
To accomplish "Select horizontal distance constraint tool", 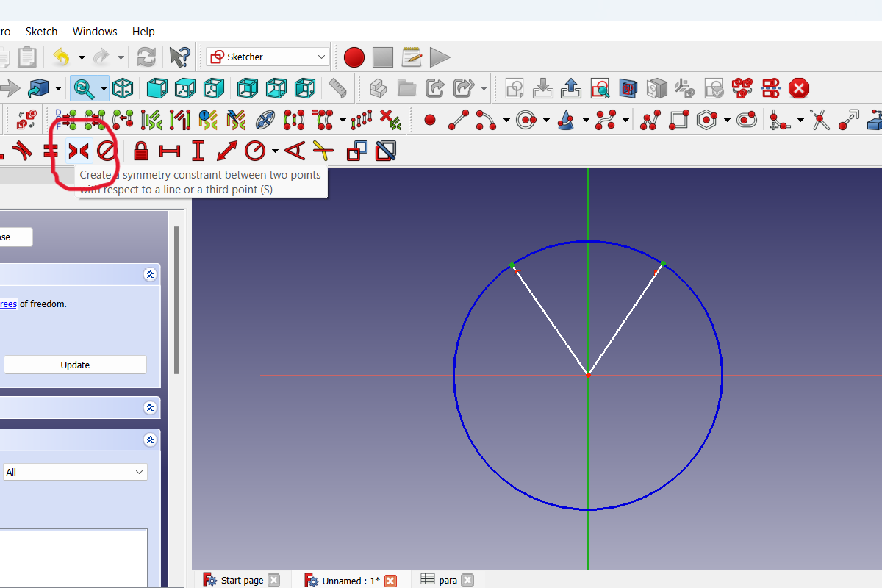I will [170, 151].
